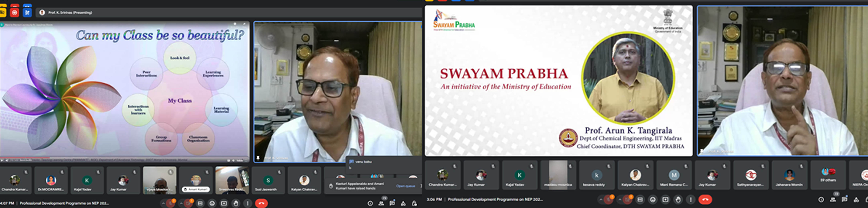Open emoji reactions in left meeting
Image resolution: width=868 pixels, height=208 pixels.
tap(212, 203)
